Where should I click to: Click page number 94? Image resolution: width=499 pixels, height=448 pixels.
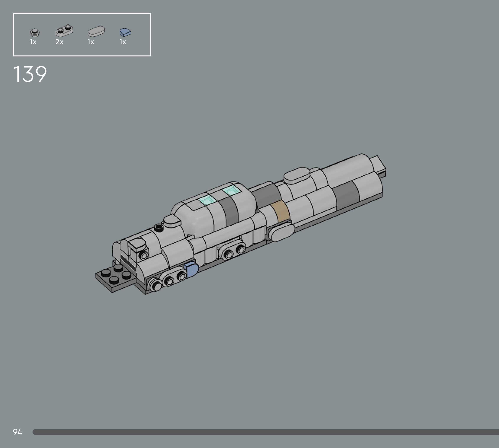pyautogui.click(x=18, y=432)
